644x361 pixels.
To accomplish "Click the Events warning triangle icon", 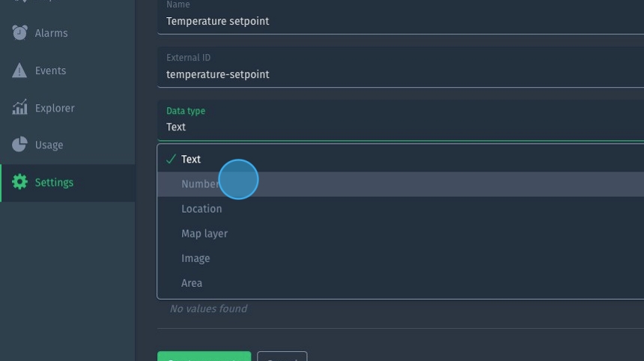I will click(x=20, y=70).
